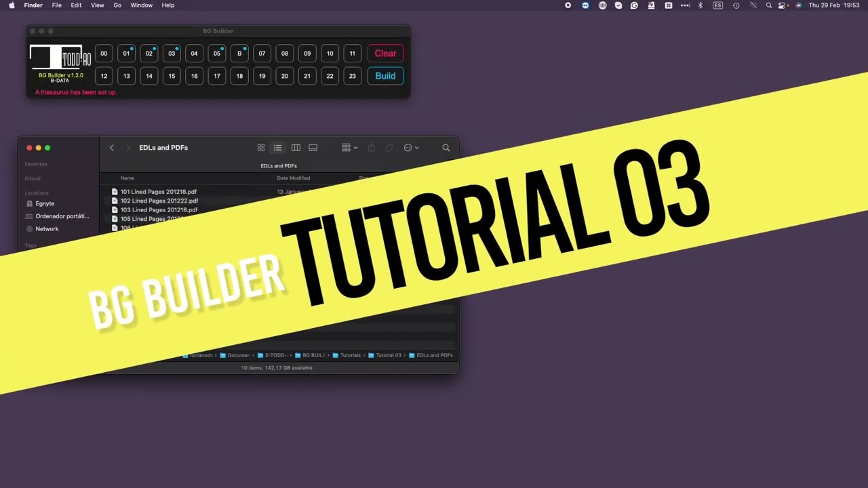Click the Time Machine icon in menu bar
This screenshot has width=868, height=488.
click(x=736, y=5)
